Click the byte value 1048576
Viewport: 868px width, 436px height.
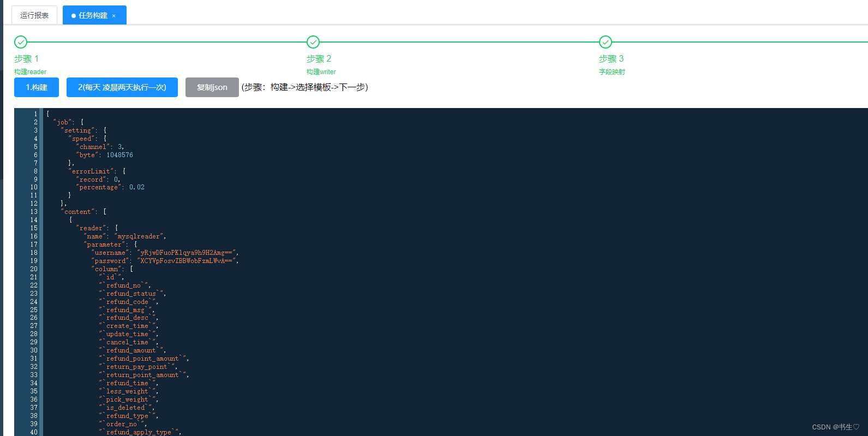(x=119, y=155)
